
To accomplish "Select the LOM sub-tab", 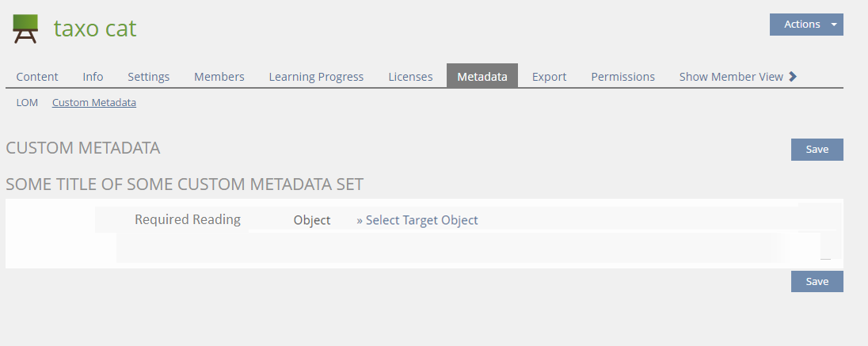I will click(27, 103).
